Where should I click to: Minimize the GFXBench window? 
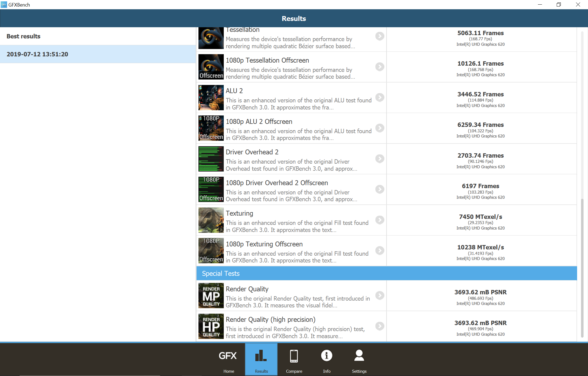click(x=540, y=5)
